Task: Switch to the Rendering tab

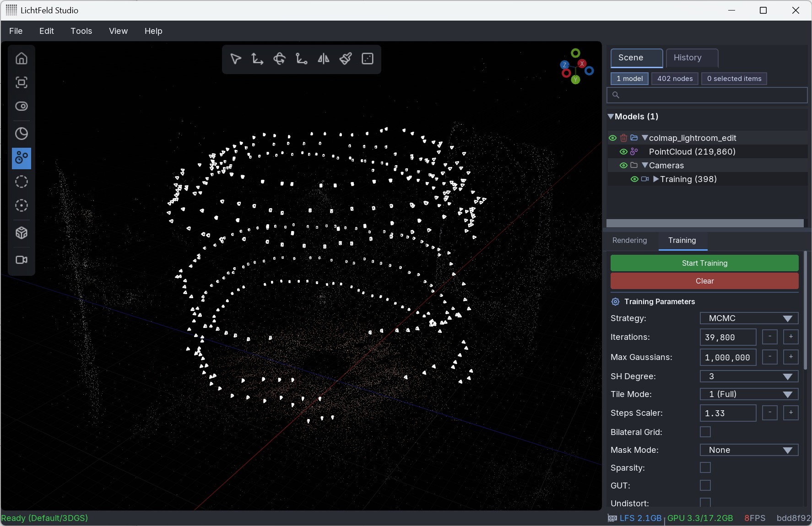Action: pos(629,241)
